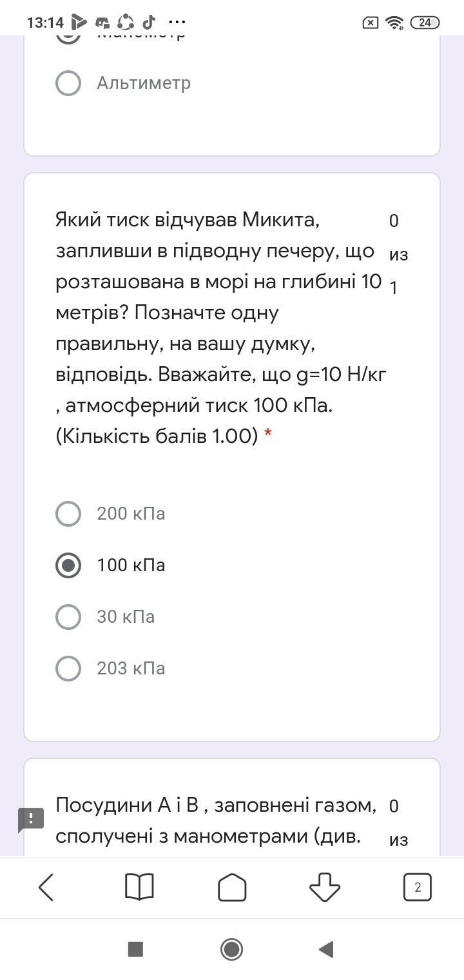
Task: Open the three-dots notification overflow
Action: click(x=176, y=22)
